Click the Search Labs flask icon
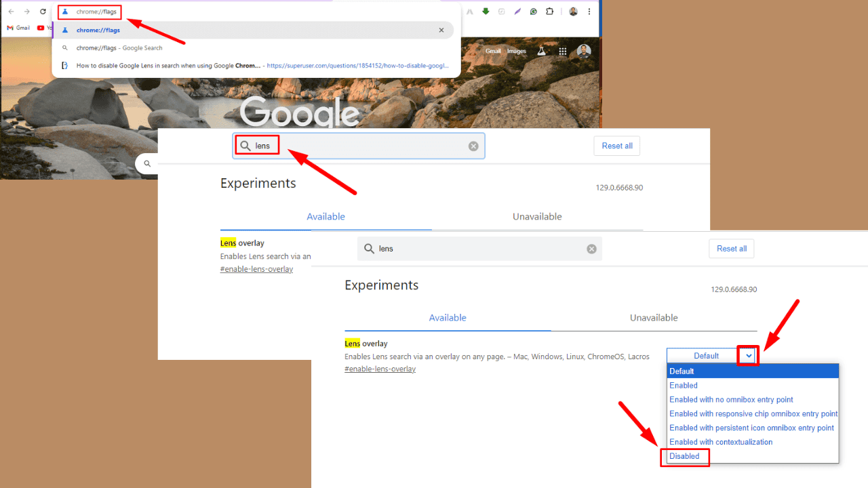The height and width of the screenshot is (488, 868). coord(541,51)
